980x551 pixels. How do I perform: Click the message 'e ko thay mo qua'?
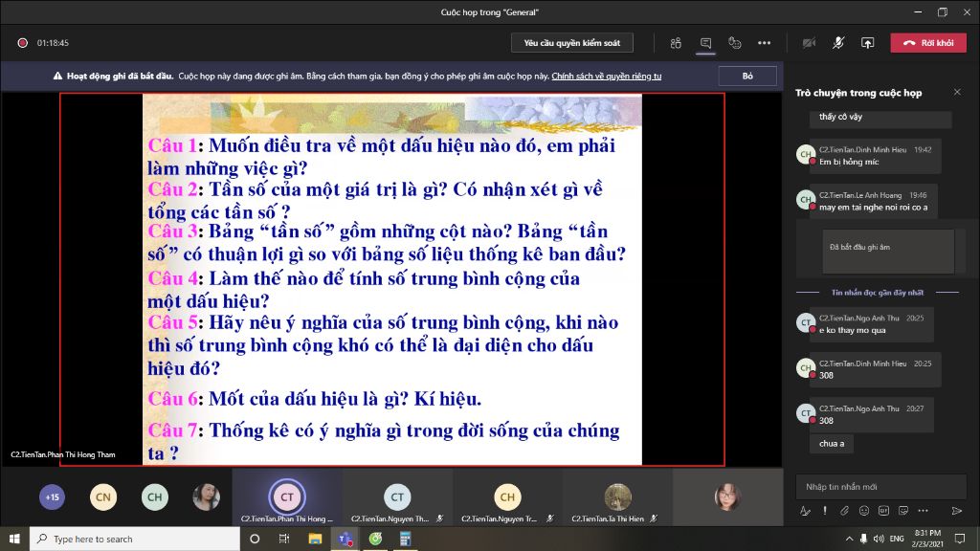click(x=852, y=330)
